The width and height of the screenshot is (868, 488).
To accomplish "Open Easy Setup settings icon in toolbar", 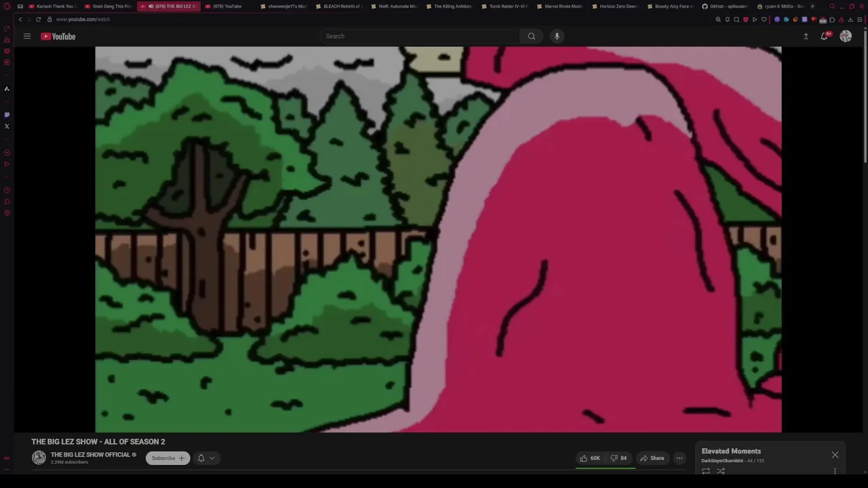I will coord(860,19).
